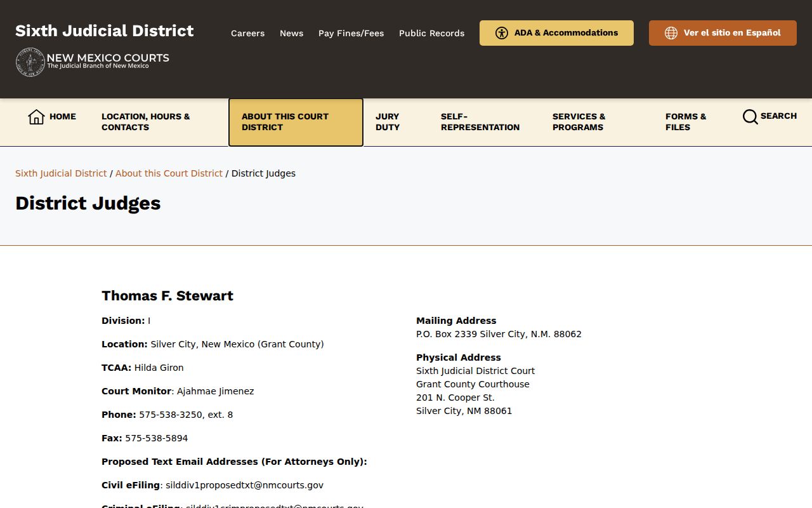Click the District Judges breadcrumb text
This screenshot has height=508, width=812.
click(263, 173)
